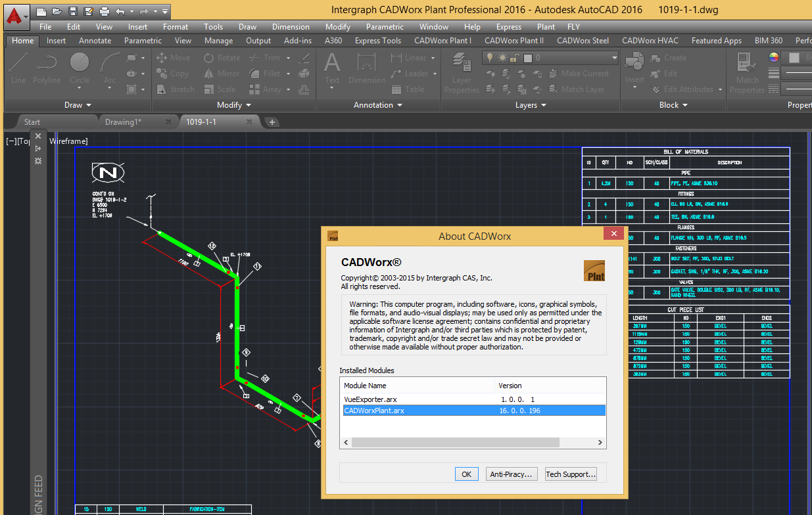Click Make Current in Layers panel

point(578,74)
